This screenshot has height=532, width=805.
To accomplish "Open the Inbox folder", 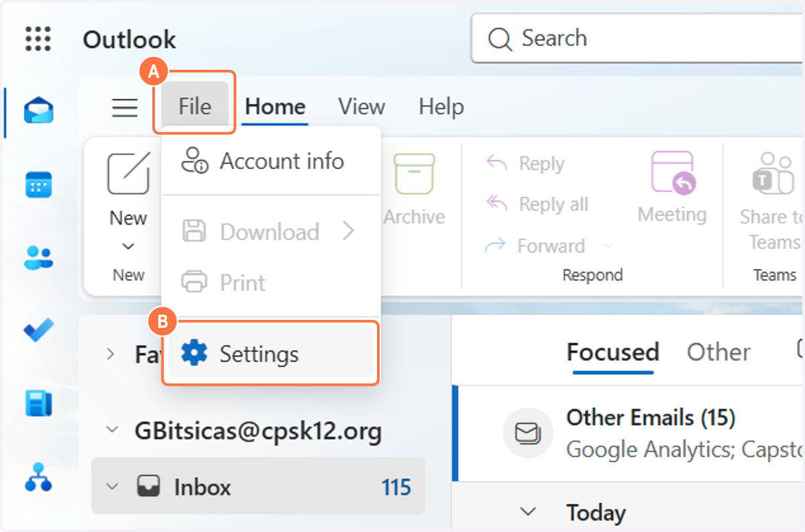I will click(258, 486).
